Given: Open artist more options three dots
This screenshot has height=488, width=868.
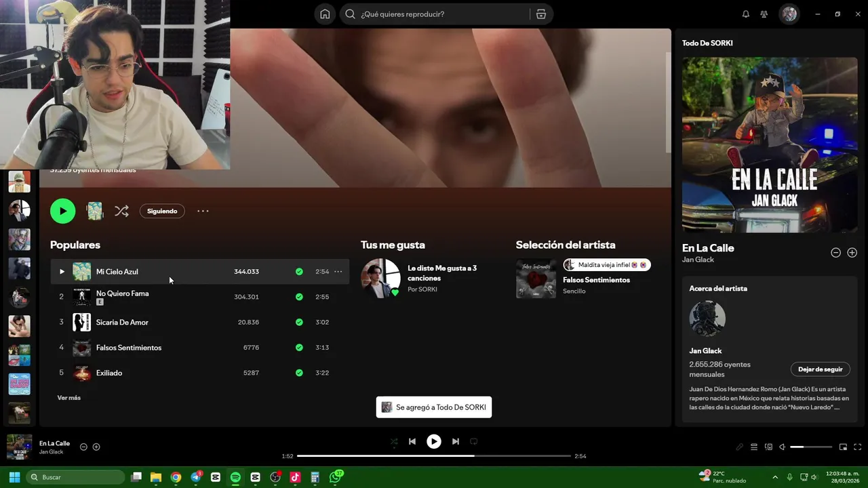Looking at the screenshot, I should pyautogui.click(x=203, y=211).
